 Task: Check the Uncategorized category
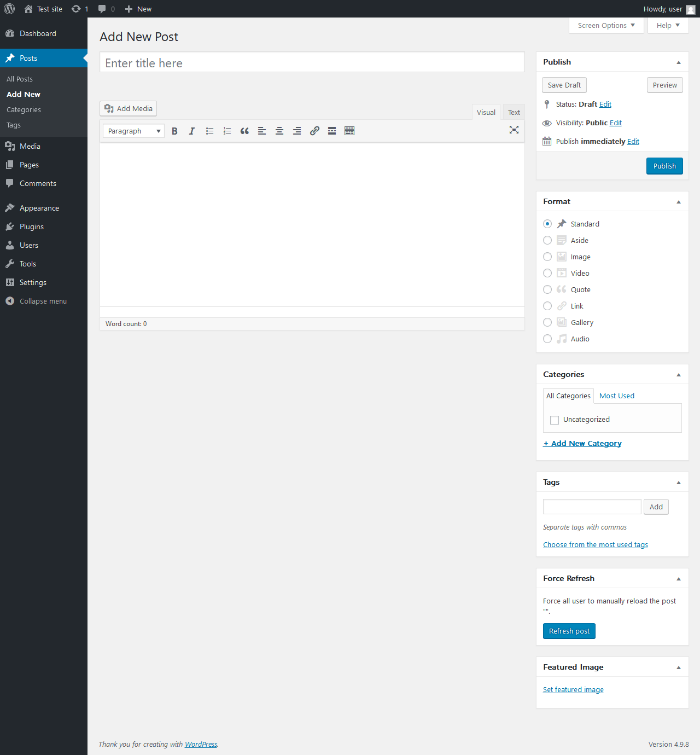pos(555,420)
